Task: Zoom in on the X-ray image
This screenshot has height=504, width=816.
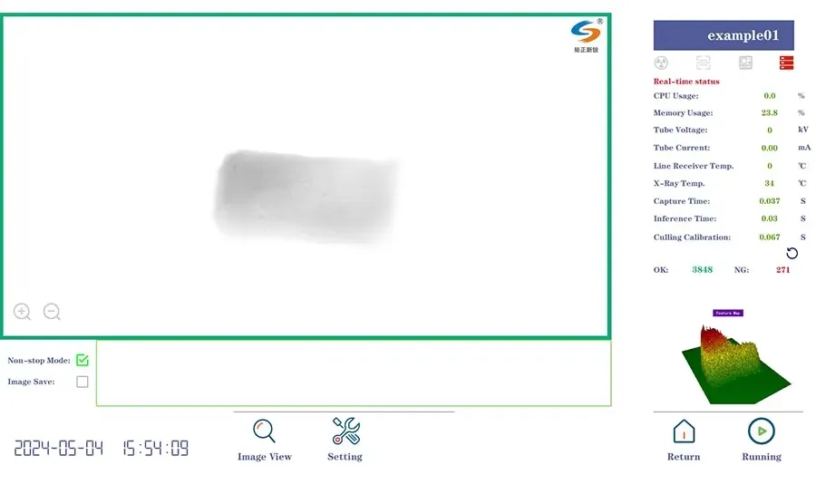Action: pos(23,312)
